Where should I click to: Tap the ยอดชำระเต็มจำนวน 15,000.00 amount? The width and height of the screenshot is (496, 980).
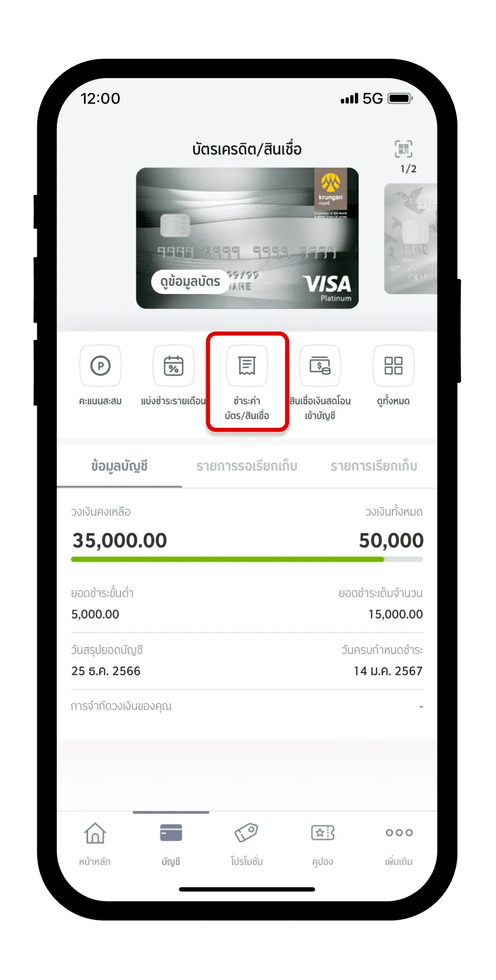395,614
